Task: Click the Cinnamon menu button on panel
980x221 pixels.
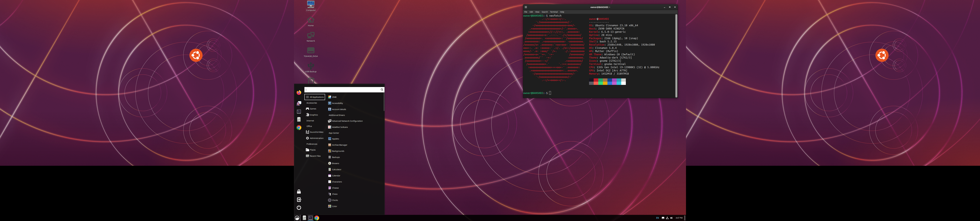Action: pyautogui.click(x=297, y=218)
